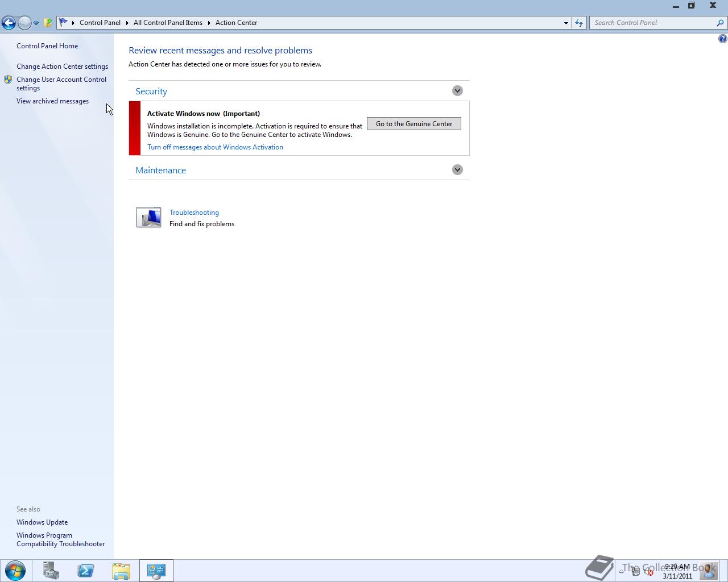Collapse the Security section chevron
Screen dimensions: 728x582
[x=457, y=91]
